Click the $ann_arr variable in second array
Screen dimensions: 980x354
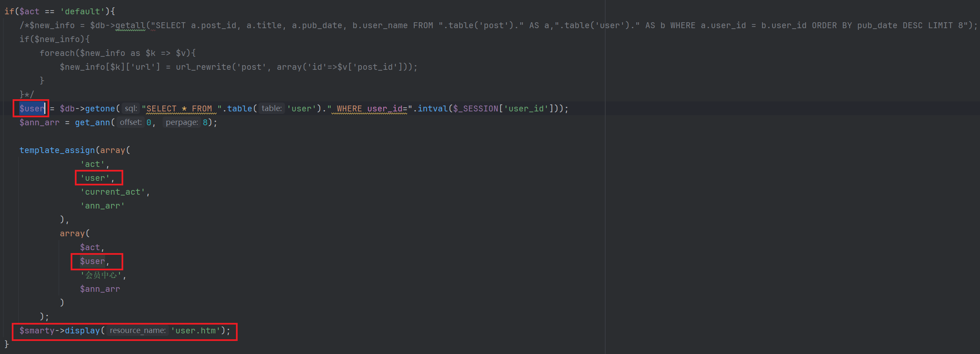click(x=100, y=289)
